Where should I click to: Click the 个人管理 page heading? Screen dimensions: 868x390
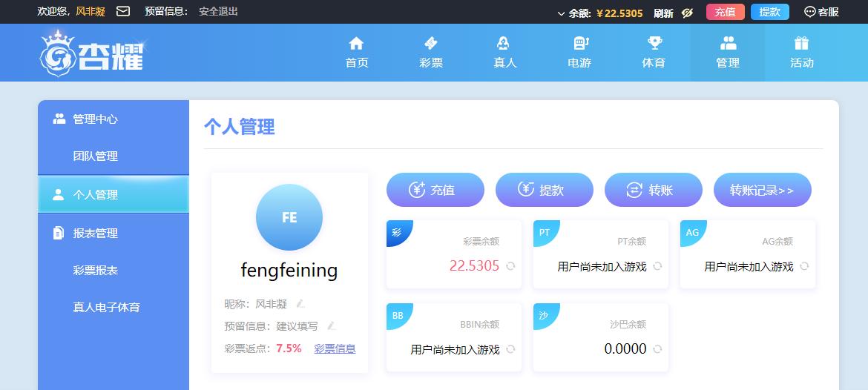pos(239,127)
